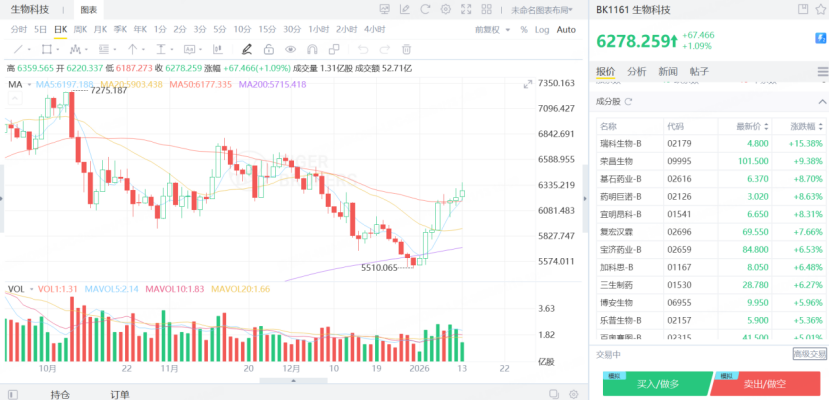The height and width of the screenshot is (400, 829).
Task: Select the 5日 timeframe
Action: 40,30
